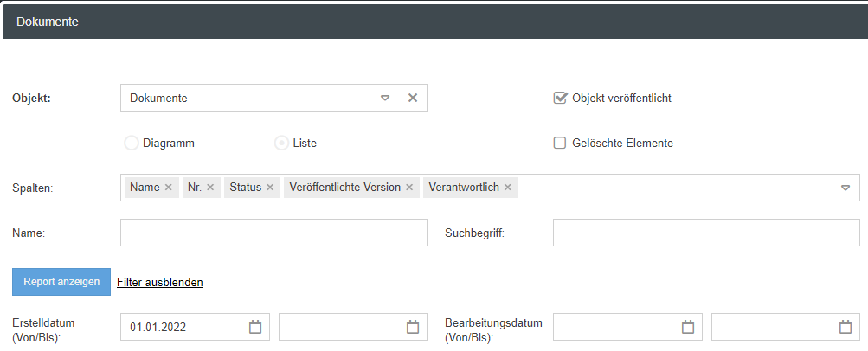Select the Liste radio button
This screenshot has height=351, width=868.
[x=281, y=143]
